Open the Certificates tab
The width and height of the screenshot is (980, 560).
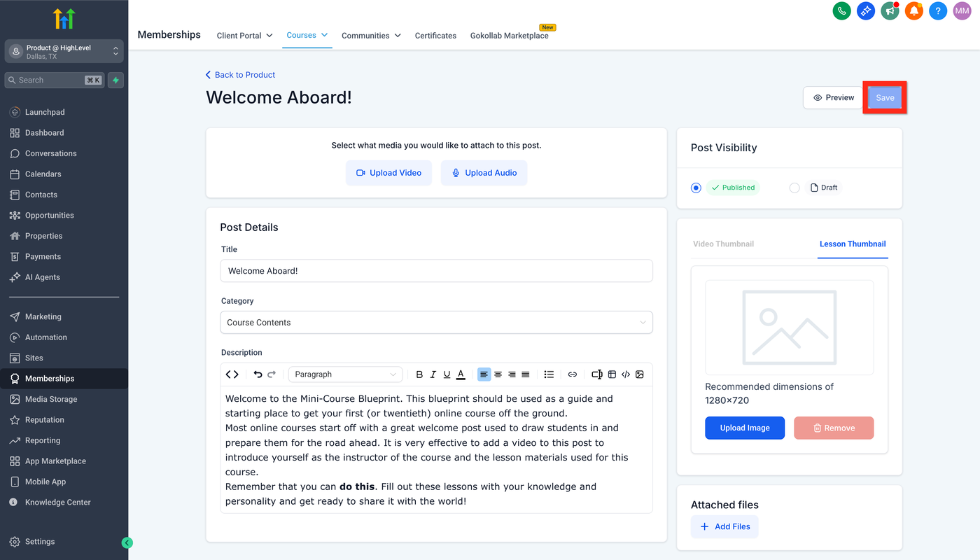435,36
